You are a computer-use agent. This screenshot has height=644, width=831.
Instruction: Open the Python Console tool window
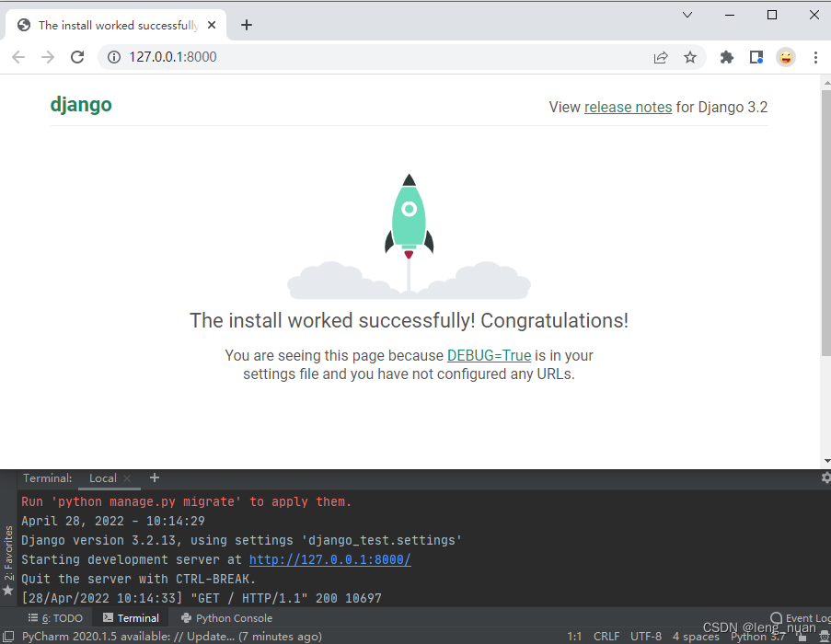[x=226, y=618]
